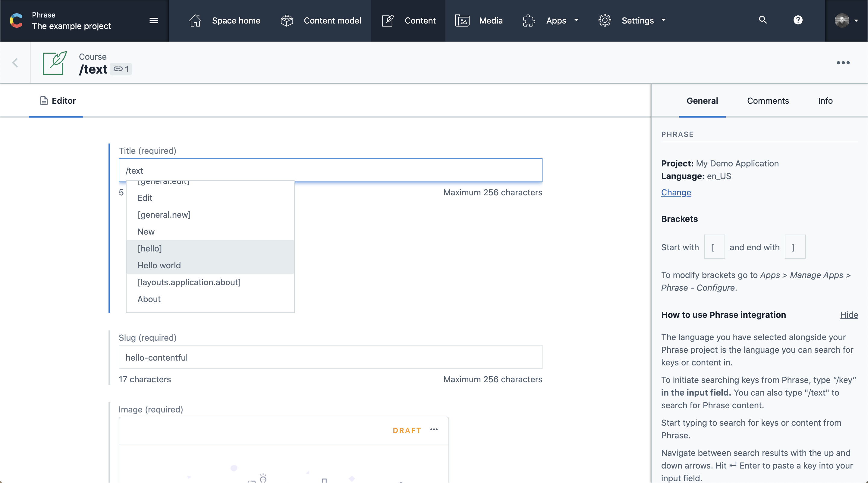Screen dimensions: 868x483
Task: Open search with the magnifier icon
Action: click(763, 20)
